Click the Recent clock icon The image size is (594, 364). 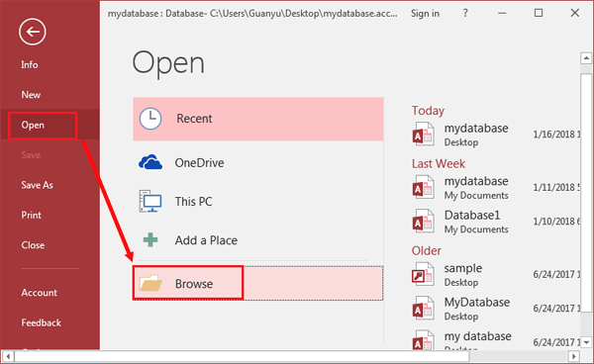click(150, 119)
